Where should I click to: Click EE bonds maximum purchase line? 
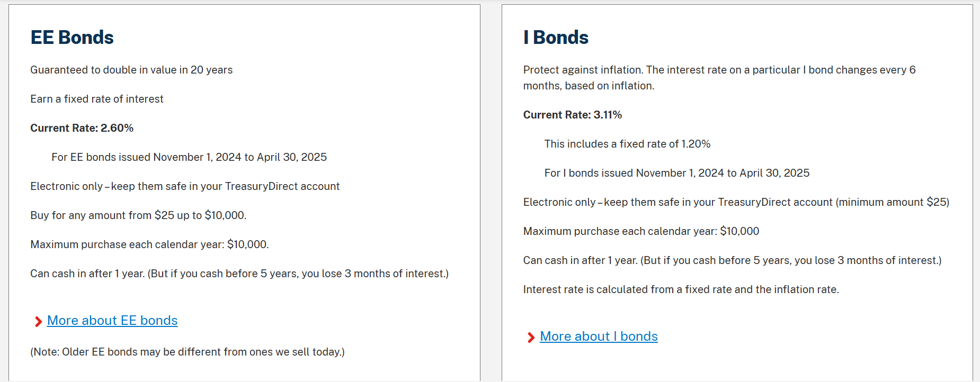[x=150, y=244]
